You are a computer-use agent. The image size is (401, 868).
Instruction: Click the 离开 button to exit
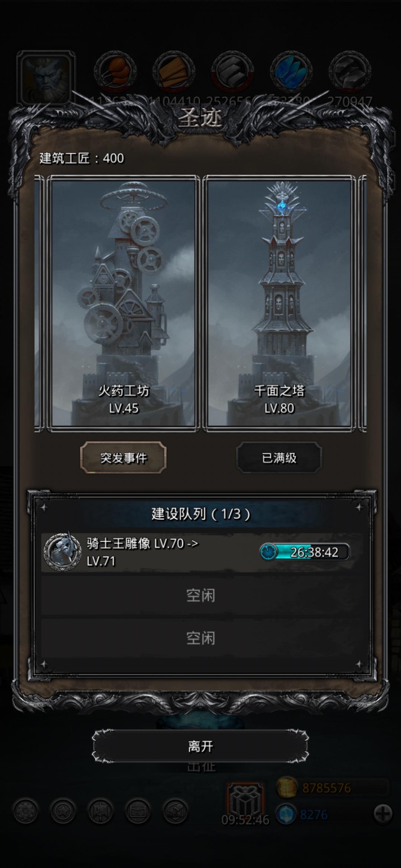pyautogui.click(x=200, y=746)
